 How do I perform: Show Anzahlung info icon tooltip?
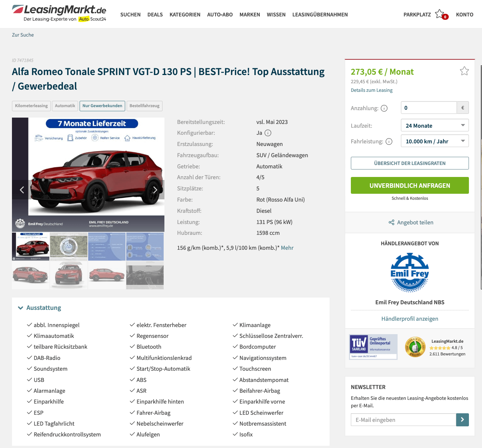(384, 108)
